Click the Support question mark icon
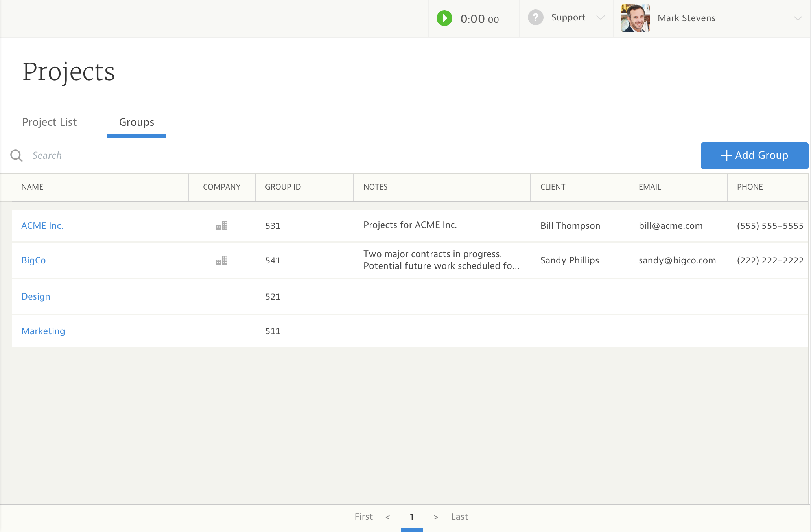Screen dimensions: 811x532 (x=535, y=18)
